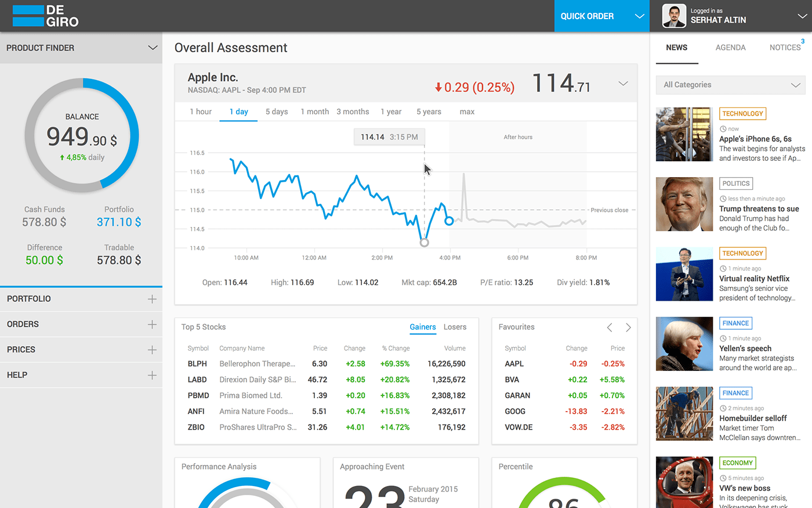Image resolution: width=812 pixels, height=508 pixels.
Task: Click the Politics news tag
Action: click(x=736, y=183)
